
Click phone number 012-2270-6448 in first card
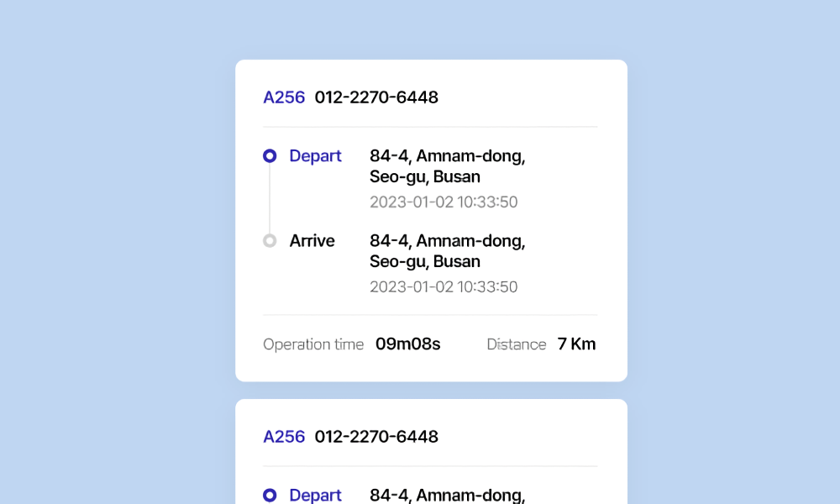point(376,97)
